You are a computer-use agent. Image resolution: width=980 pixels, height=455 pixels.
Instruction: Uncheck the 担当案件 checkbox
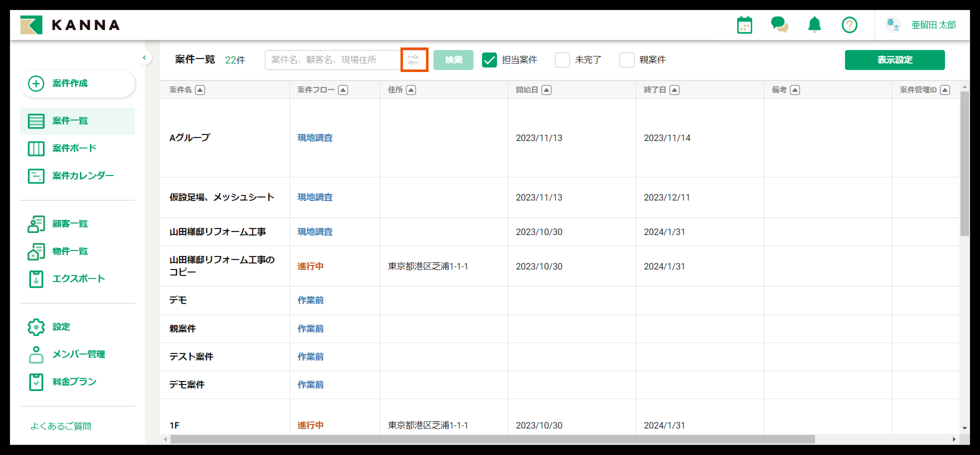489,60
